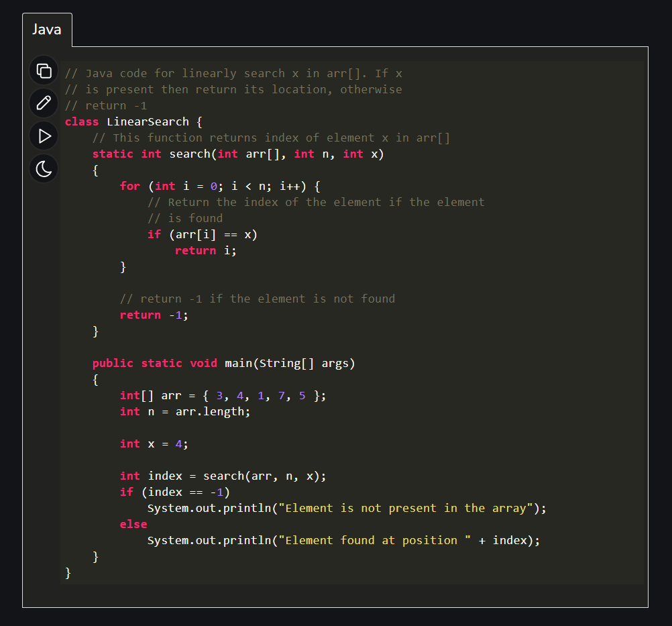Viewport: 672px width, 626px height.
Task: Select the Java tab
Action: 47,30
